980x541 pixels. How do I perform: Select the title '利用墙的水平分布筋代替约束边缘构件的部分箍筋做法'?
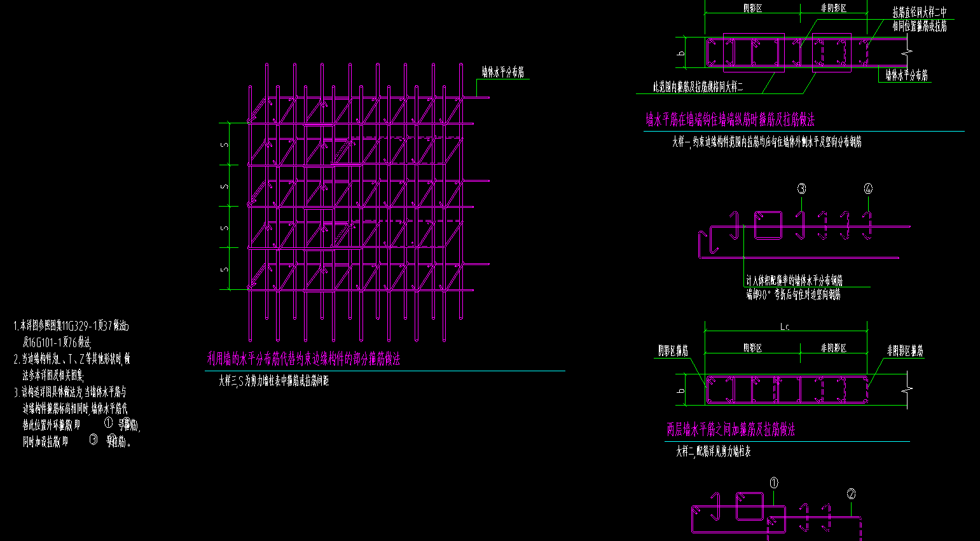[304, 359]
